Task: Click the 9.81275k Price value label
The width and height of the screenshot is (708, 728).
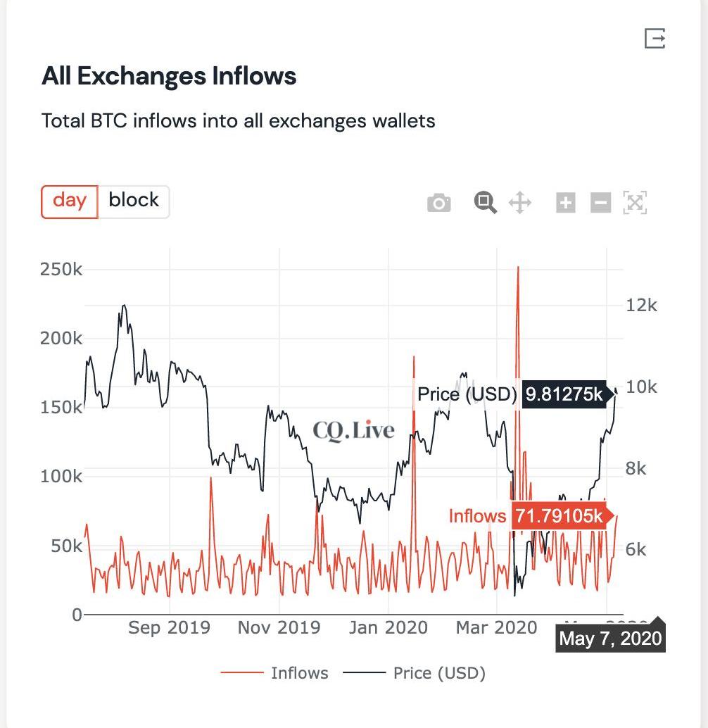Action: (564, 394)
